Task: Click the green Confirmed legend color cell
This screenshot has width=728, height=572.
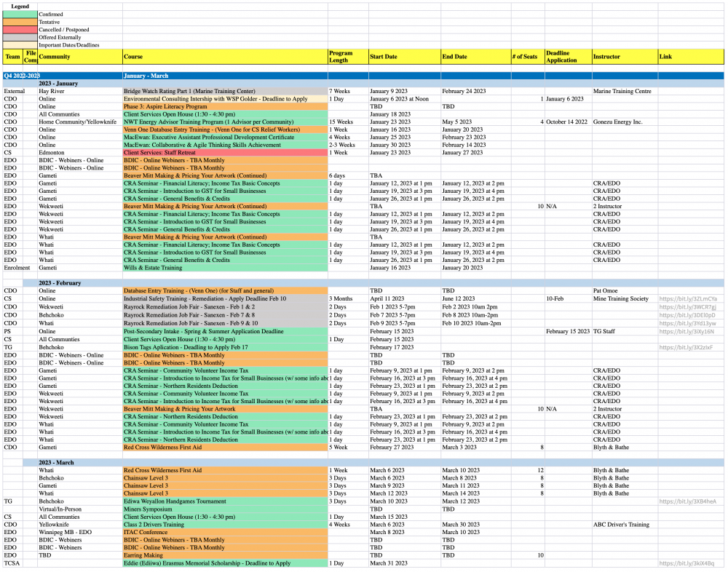Action: coord(20,15)
